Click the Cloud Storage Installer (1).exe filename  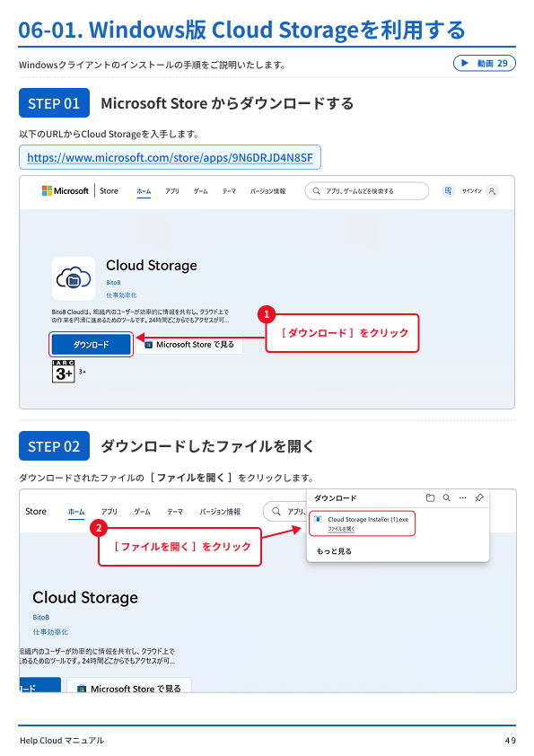(x=368, y=520)
